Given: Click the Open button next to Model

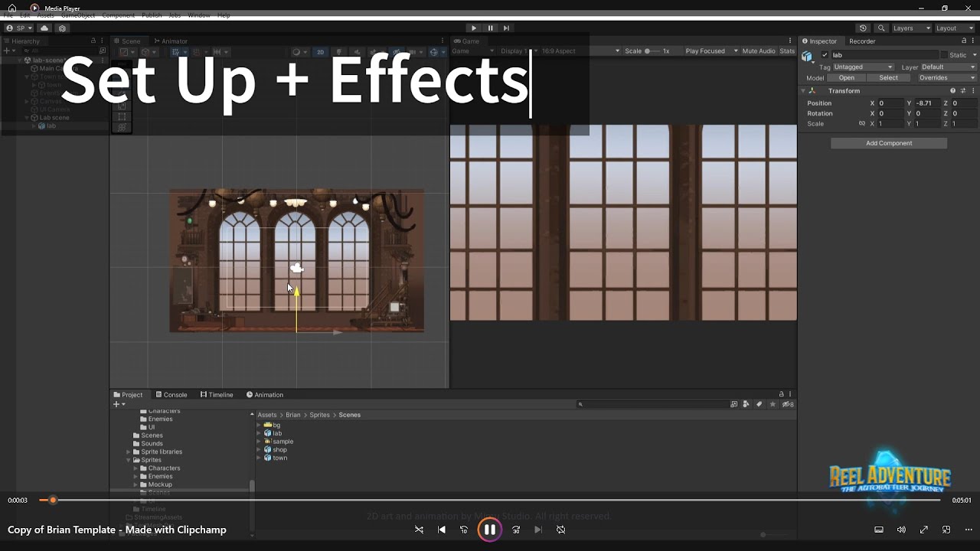Looking at the screenshot, I should click(846, 78).
